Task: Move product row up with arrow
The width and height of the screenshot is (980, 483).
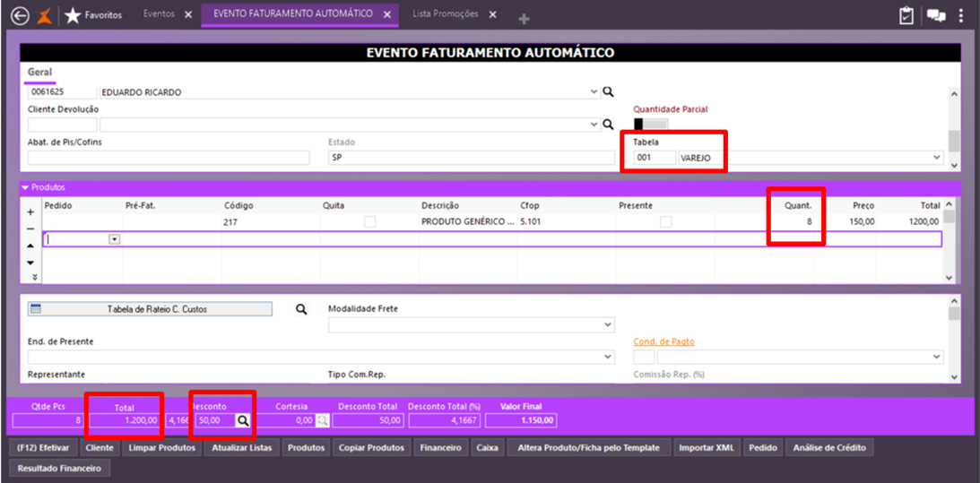Action: [x=30, y=246]
